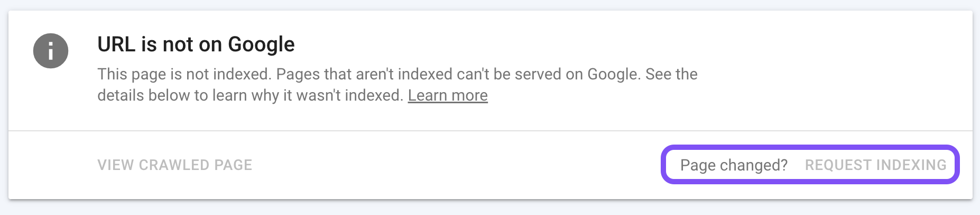This screenshot has height=215, width=980.
Task: Click the REQUEST INDEXING button
Action: (875, 165)
